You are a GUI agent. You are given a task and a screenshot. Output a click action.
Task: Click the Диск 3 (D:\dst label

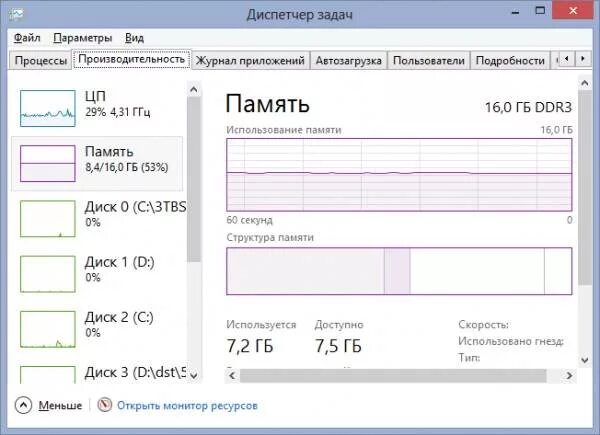[135, 372]
